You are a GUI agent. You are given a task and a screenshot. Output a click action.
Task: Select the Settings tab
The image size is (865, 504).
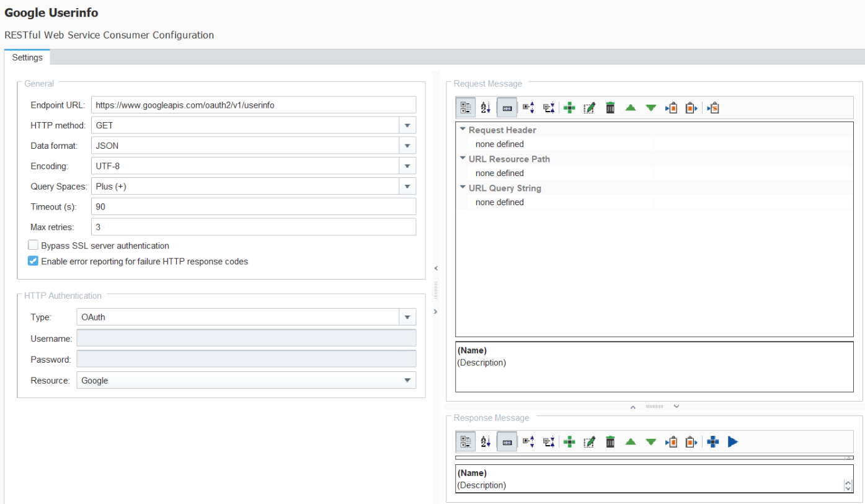coord(27,58)
